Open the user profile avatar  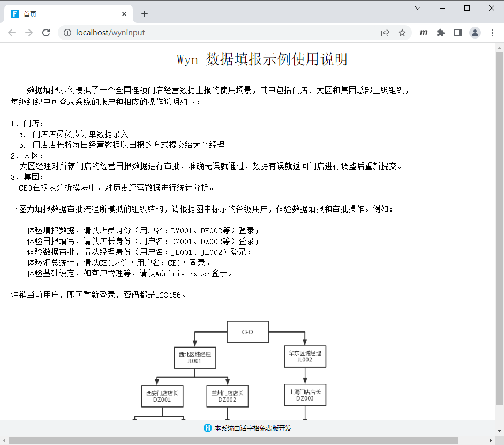(475, 33)
